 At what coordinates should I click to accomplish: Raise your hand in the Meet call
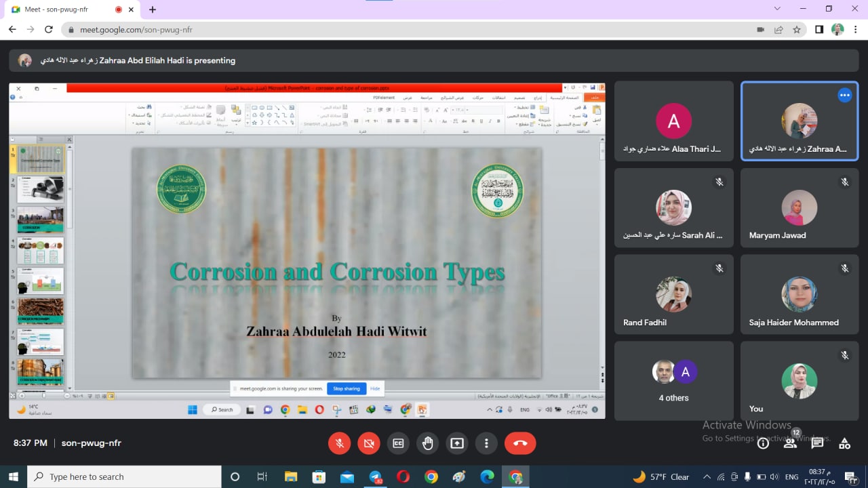(428, 443)
